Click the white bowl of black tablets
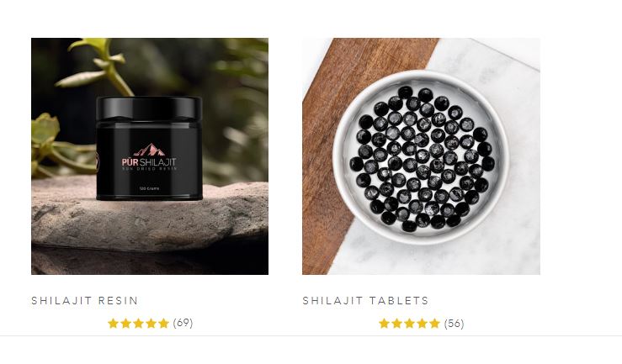622x364 pixels. (x=421, y=157)
